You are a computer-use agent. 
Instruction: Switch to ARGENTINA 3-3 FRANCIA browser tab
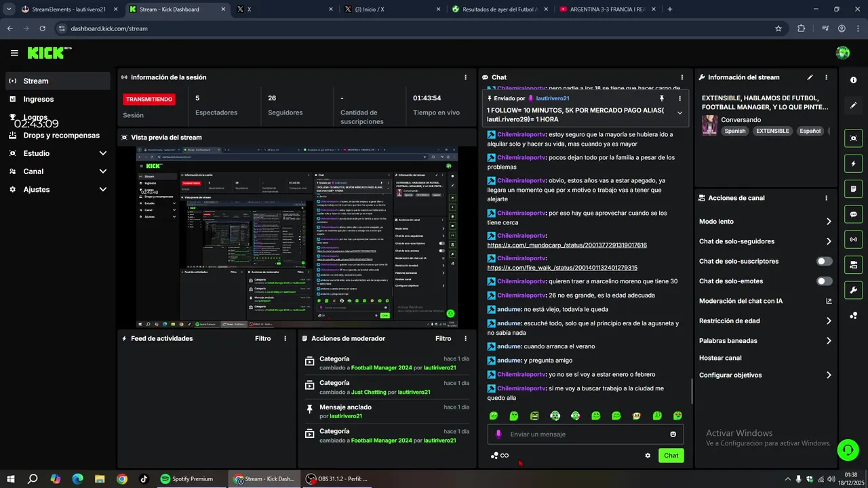pos(607,9)
